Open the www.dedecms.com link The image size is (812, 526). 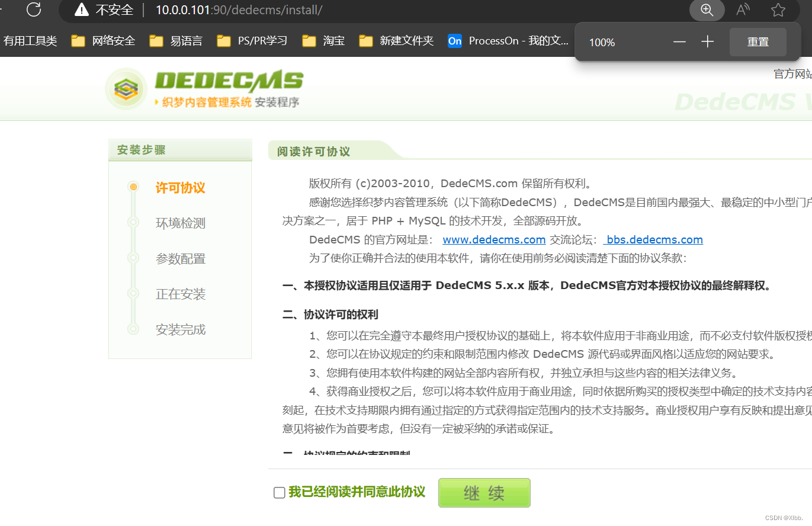(494, 240)
